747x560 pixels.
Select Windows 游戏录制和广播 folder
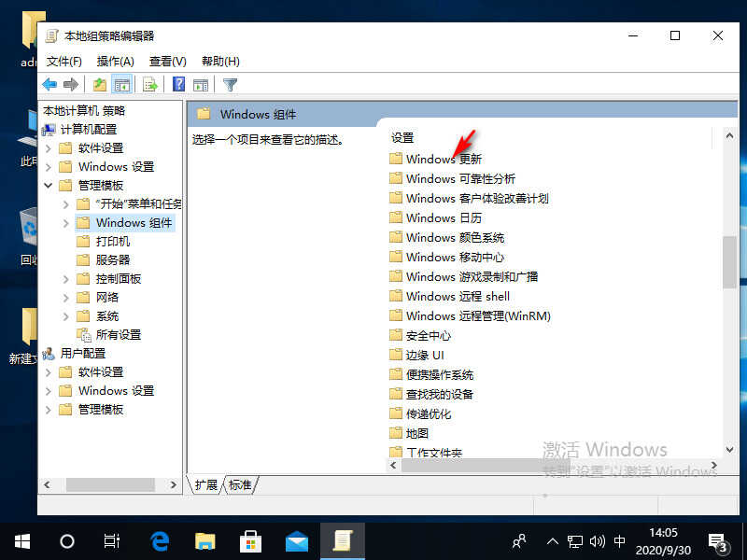click(x=463, y=276)
